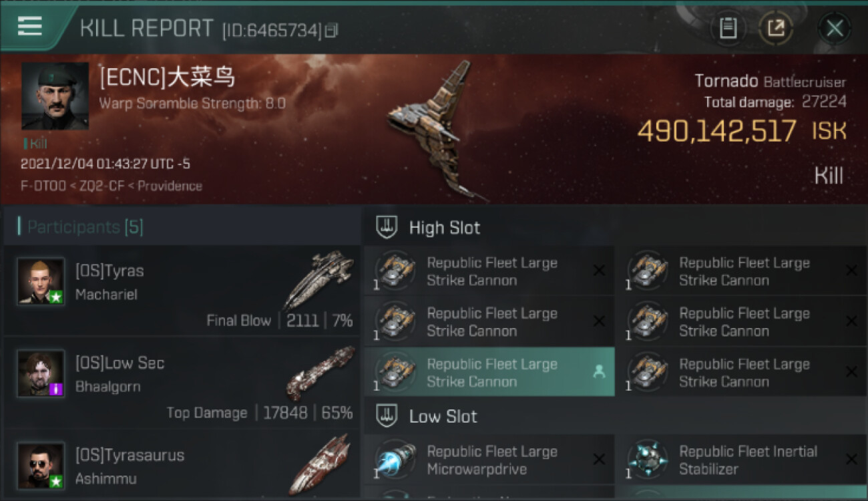Screen dimensions: 868x501
Task: Click Tyrasaurus's pilot portrait
Action: (41, 466)
